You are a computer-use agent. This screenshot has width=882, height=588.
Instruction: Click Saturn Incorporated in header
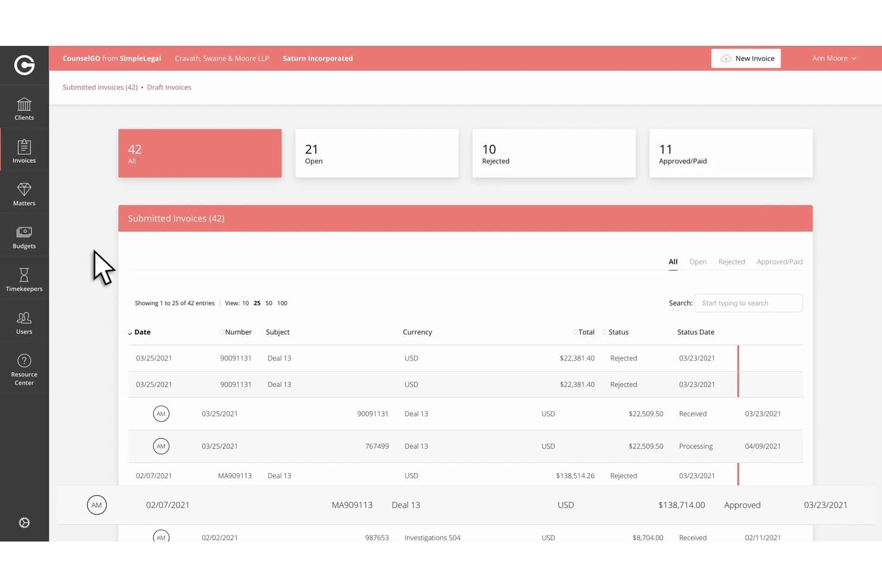[318, 58]
